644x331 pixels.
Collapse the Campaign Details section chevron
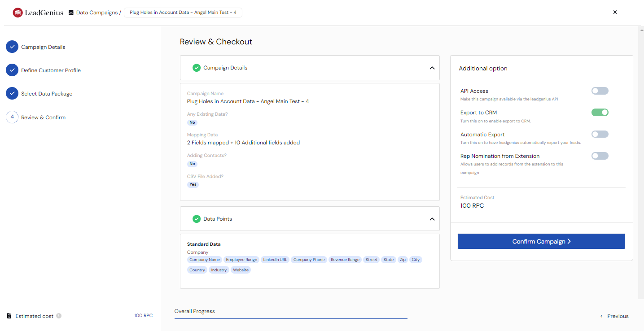pyautogui.click(x=432, y=68)
